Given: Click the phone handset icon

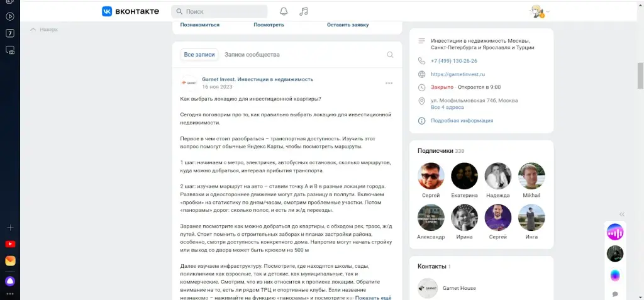Looking at the screenshot, I should 421,61.
